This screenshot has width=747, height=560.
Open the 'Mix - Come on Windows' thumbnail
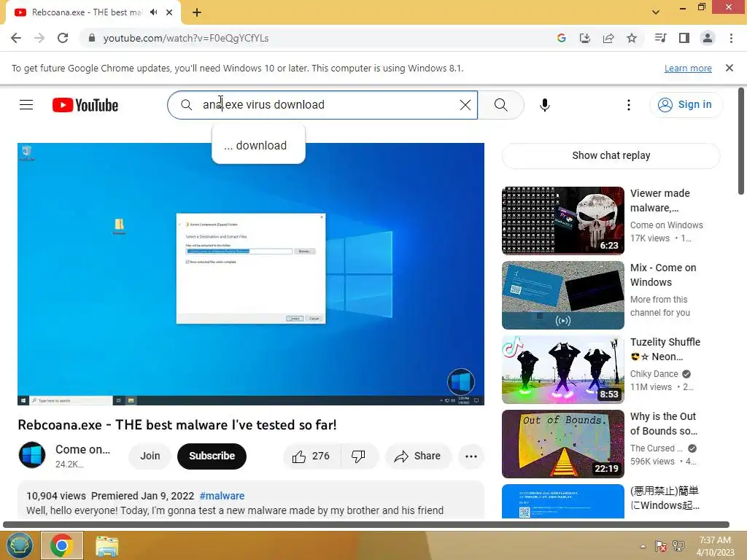coord(563,295)
